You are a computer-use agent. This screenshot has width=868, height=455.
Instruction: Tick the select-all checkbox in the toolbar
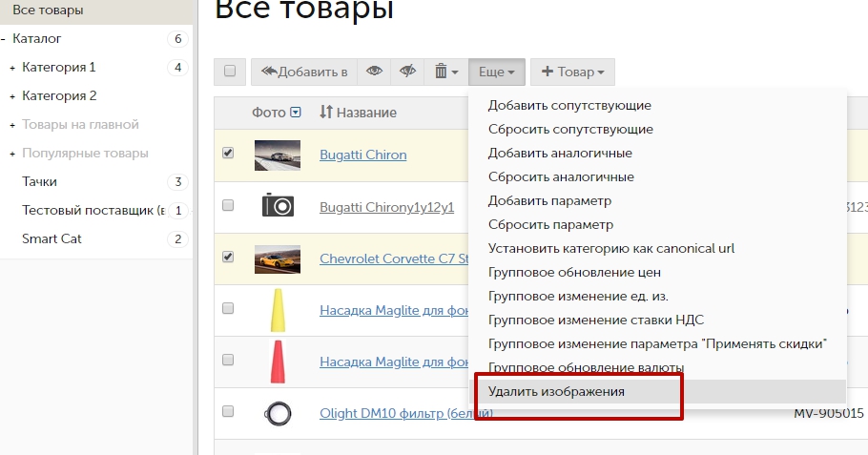[x=230, y=71]
